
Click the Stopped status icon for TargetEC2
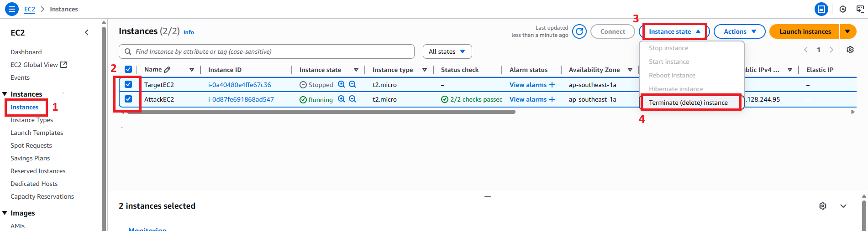[303, 85]
